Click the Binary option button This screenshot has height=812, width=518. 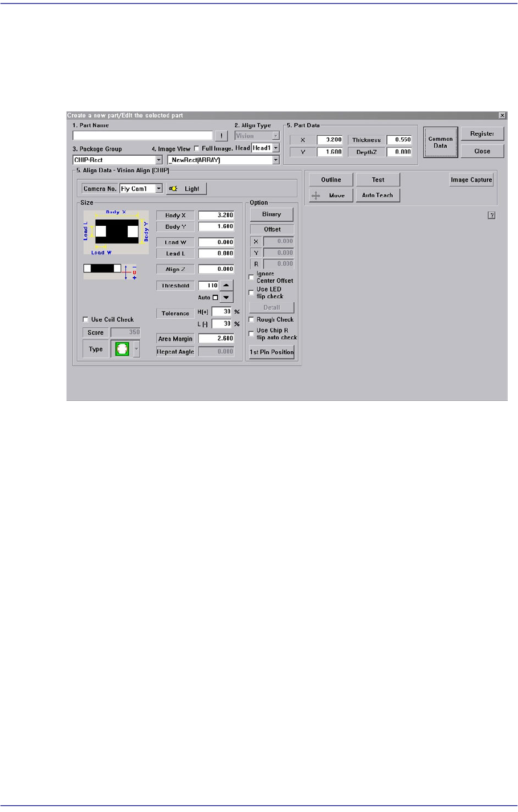point(272,214)
